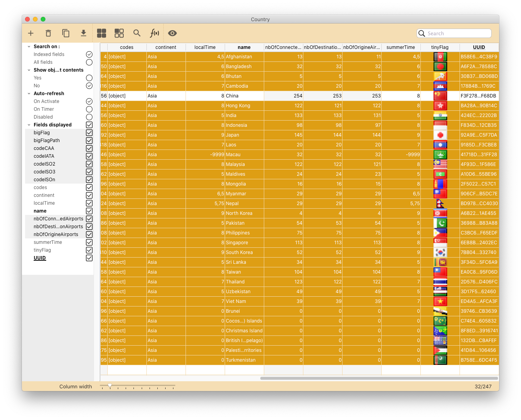Select Yes for show object contents
Image resolution: width=521 pixels, height=420 pixels.
pos(89,78)
